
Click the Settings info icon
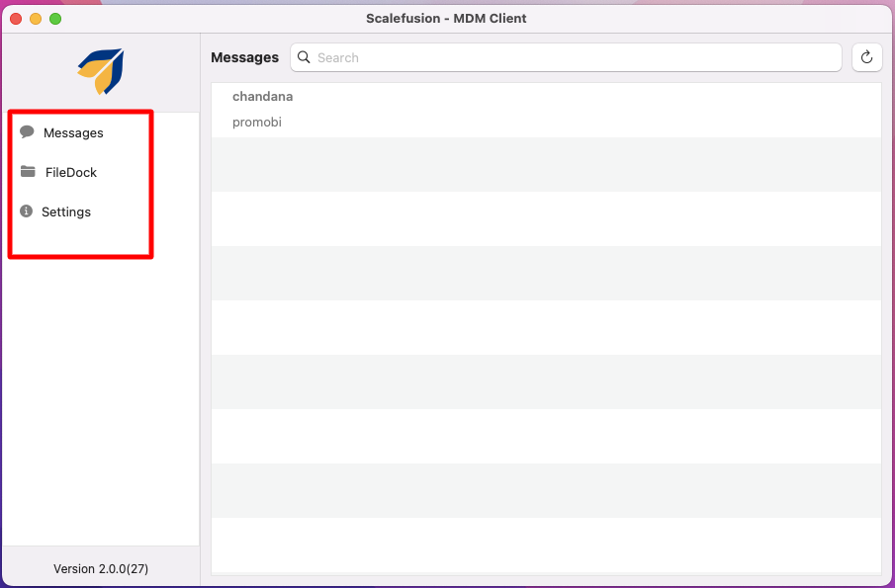(27, 211)
